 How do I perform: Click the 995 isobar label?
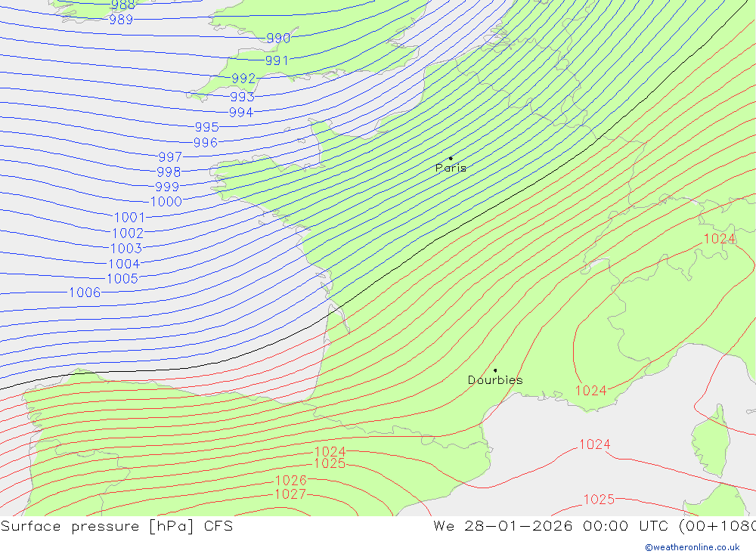point(207,127)
